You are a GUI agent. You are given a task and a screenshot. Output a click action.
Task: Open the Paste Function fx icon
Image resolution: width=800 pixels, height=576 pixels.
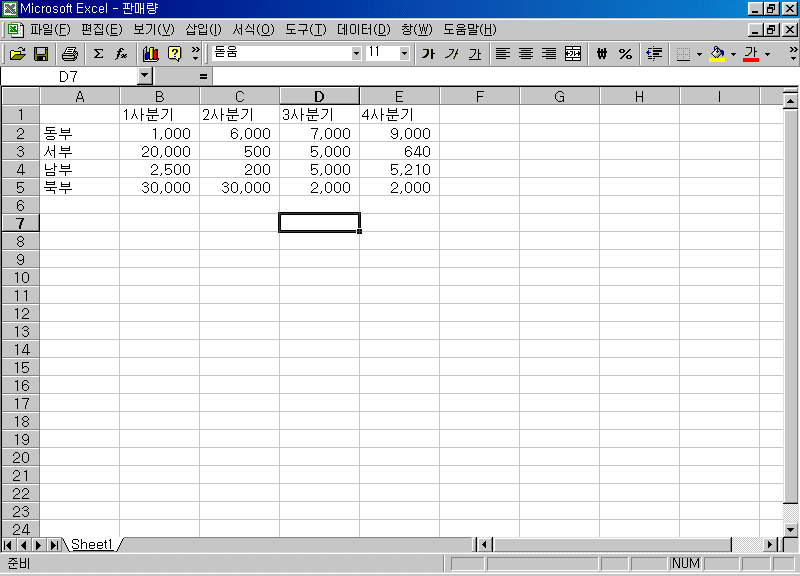tap(121, 53)
